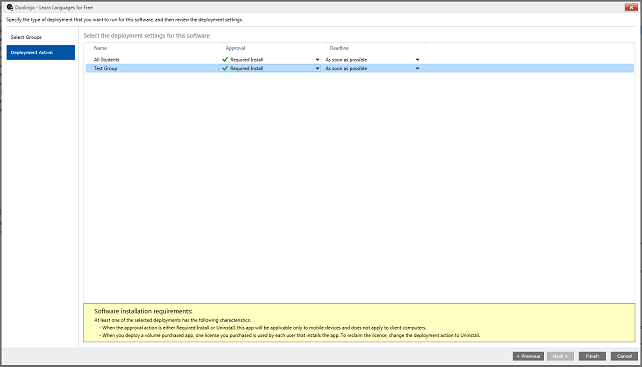Select the Test Group row
The image size is (642, 367).
tap(359, 68)
